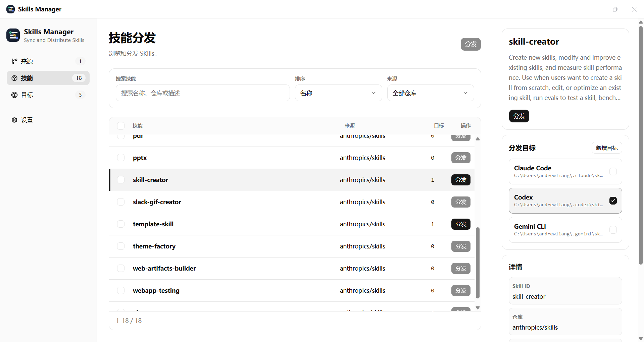Viewport: 644px width, 342px height.
Task: Click 分发 button for web-artifacts-builder row
Action: [x=461, y=268]
